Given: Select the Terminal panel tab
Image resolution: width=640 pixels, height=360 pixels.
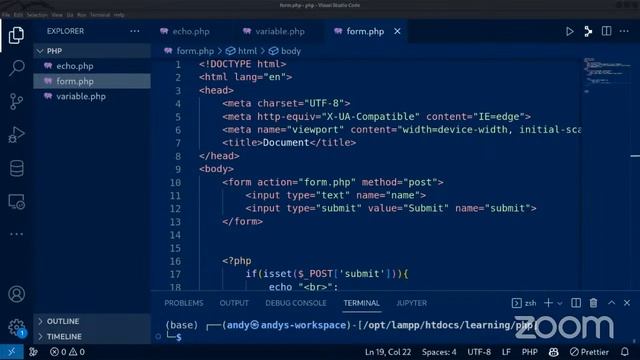Looking at the screenshot, I should click(361, 303).
